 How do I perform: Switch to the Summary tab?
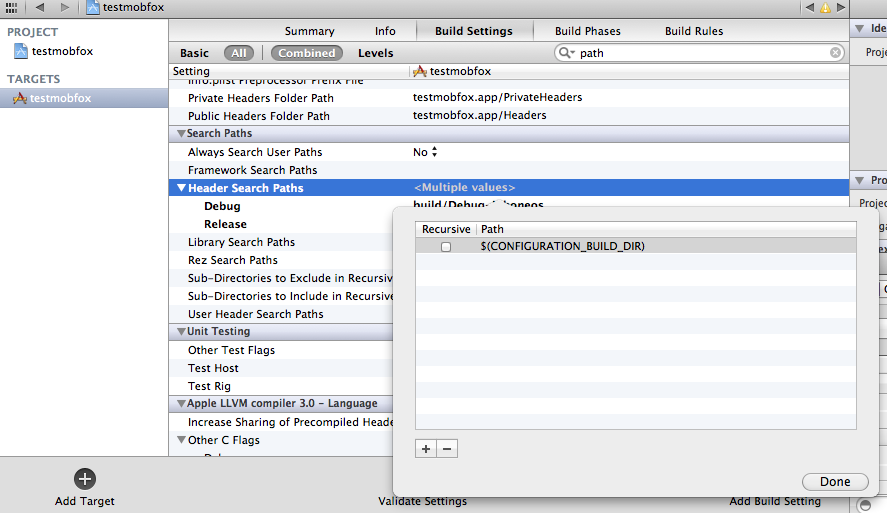309,31
